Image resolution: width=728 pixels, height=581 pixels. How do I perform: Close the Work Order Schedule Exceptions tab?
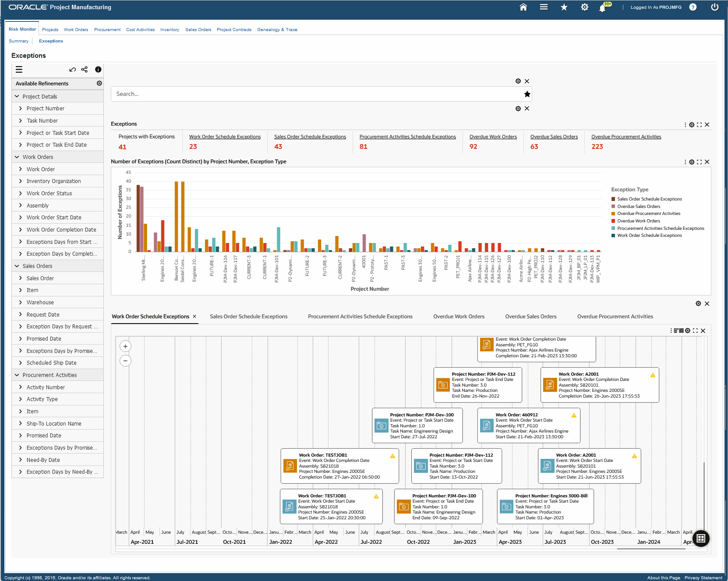(x=194, y=317)
